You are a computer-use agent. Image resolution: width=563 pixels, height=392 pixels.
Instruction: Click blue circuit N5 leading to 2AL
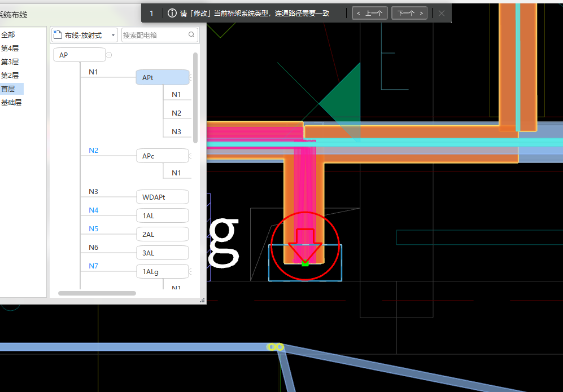[93, 229]
